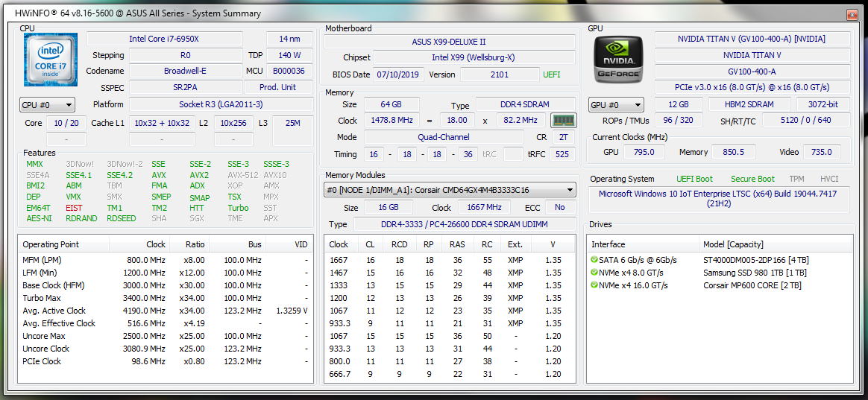Select the ST4000DM005-2DP166 drive row
The height and width of the screenshot is (400, 868).
coord(719,259)
